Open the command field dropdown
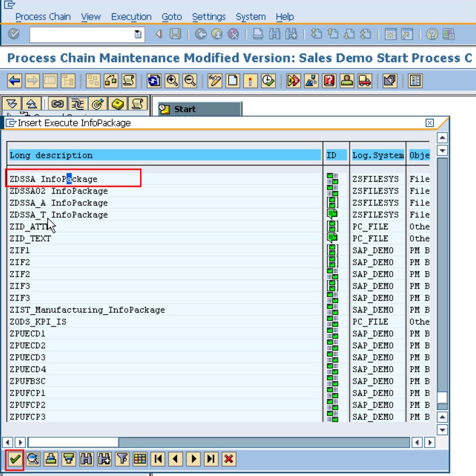Screen dimensions: 476x476 click(x=137, y=34)
